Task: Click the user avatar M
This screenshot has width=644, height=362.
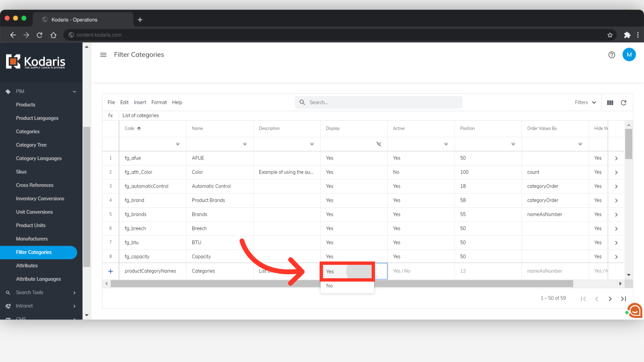Action: (x=629, y=55)
